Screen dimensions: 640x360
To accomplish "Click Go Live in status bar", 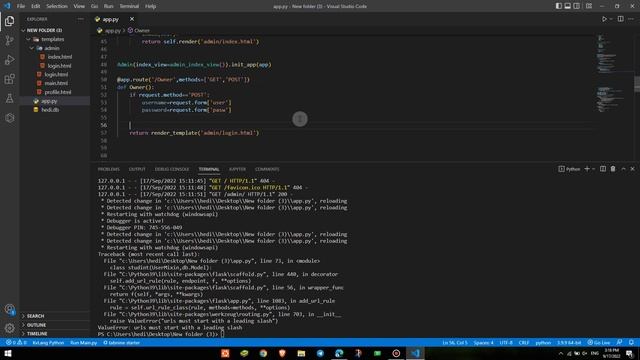I will point(599,342).
